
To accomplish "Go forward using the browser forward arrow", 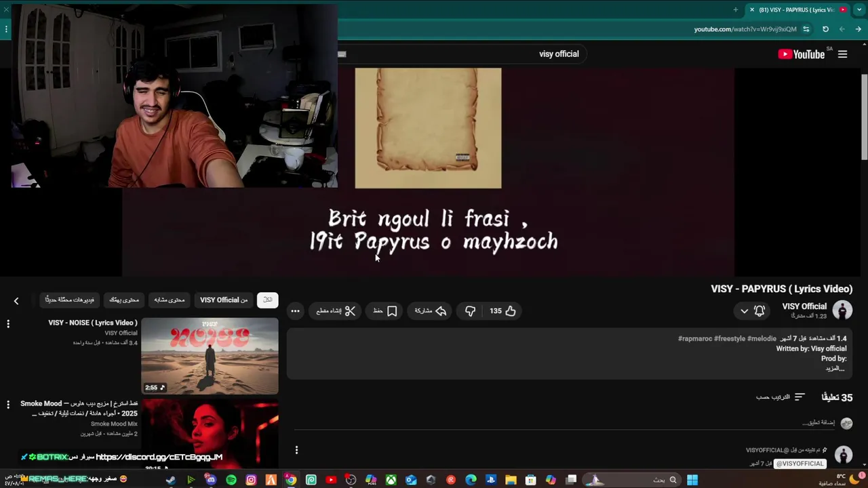I will 842,29.
